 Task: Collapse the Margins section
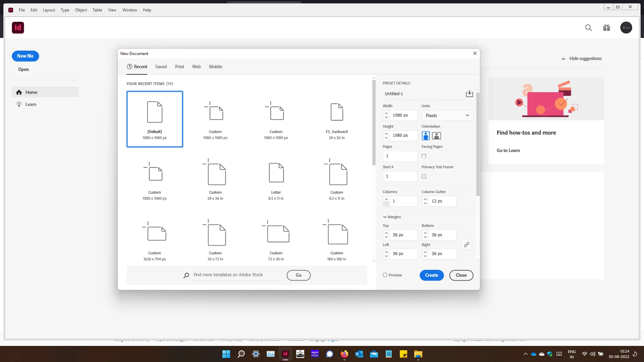point(385,217)
